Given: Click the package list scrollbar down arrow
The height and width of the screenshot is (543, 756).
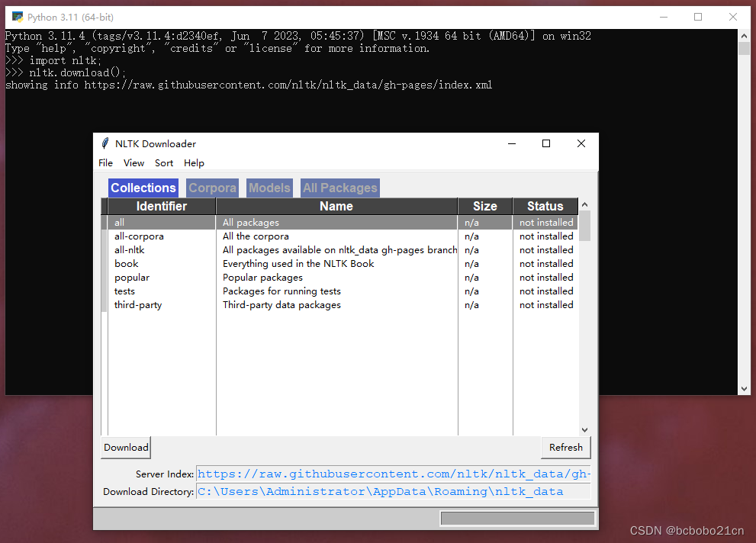Looking at the screenshot, I should point(585,430).
